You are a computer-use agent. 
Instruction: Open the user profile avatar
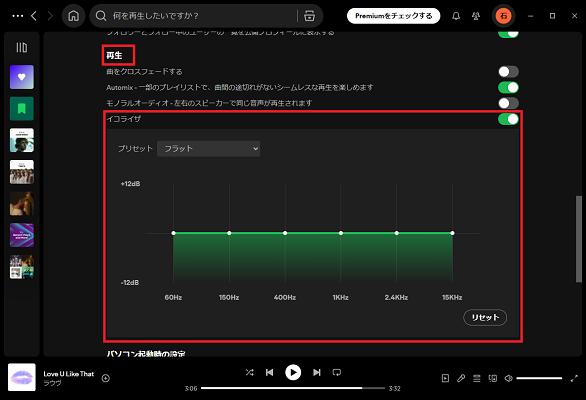[503, 16]
